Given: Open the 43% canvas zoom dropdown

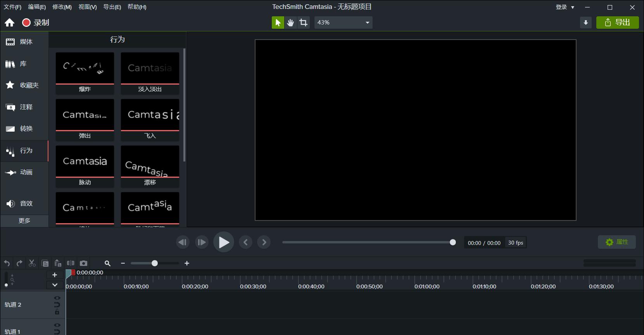Looking at the screenshot, I should [343, 23].
